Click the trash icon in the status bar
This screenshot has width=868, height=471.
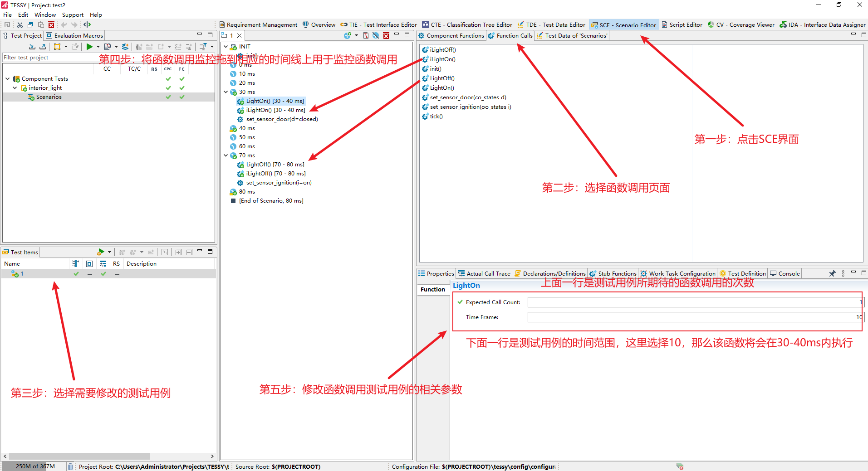coord(70,466)
